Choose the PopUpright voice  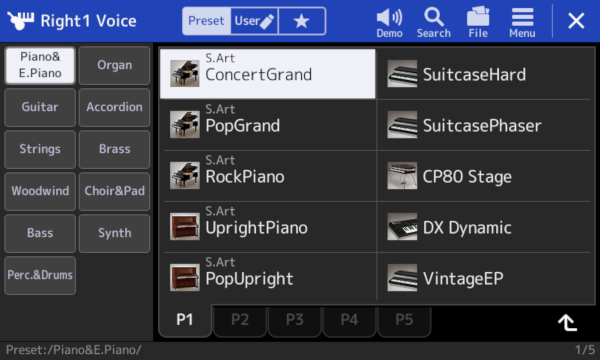coord(269,278)
